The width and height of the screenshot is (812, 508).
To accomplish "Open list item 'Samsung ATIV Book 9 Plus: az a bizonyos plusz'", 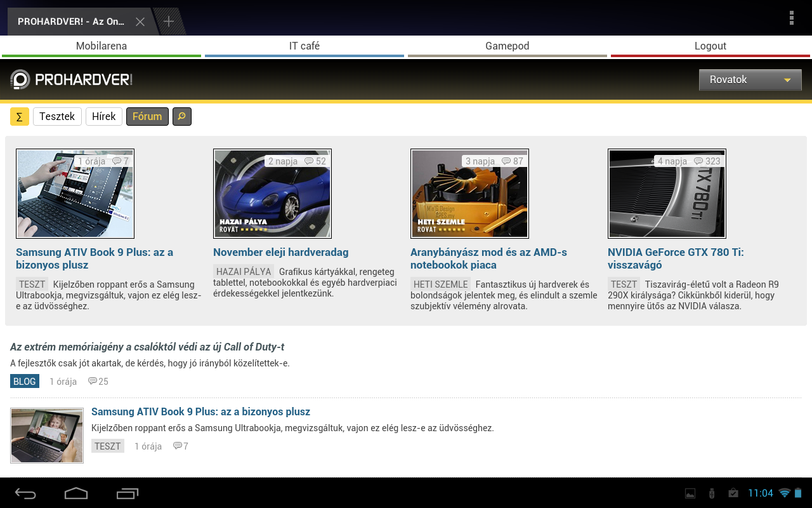I will point(200,412).
